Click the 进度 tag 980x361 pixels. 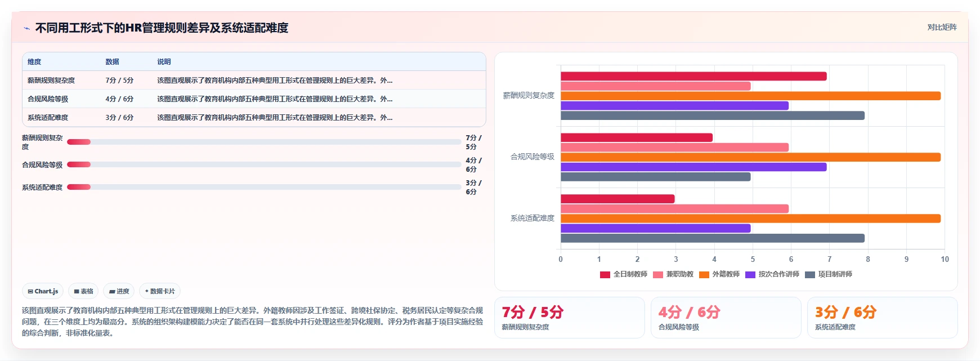click(119, 291)
